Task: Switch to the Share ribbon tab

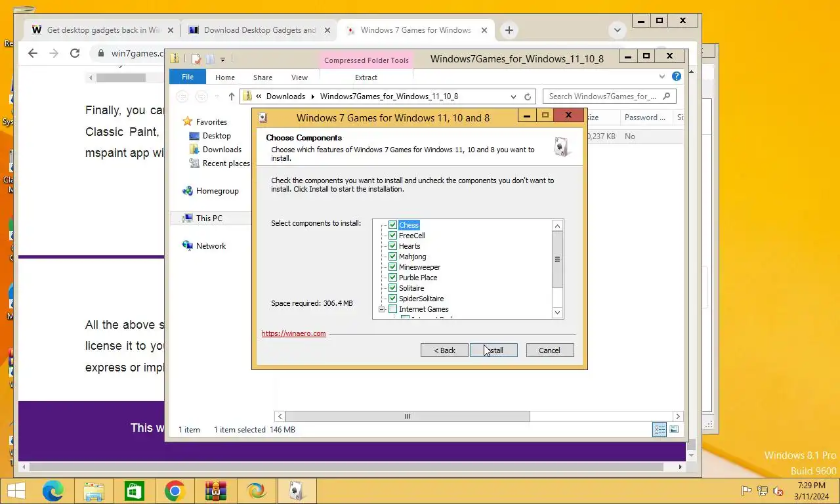Action: 262,77
